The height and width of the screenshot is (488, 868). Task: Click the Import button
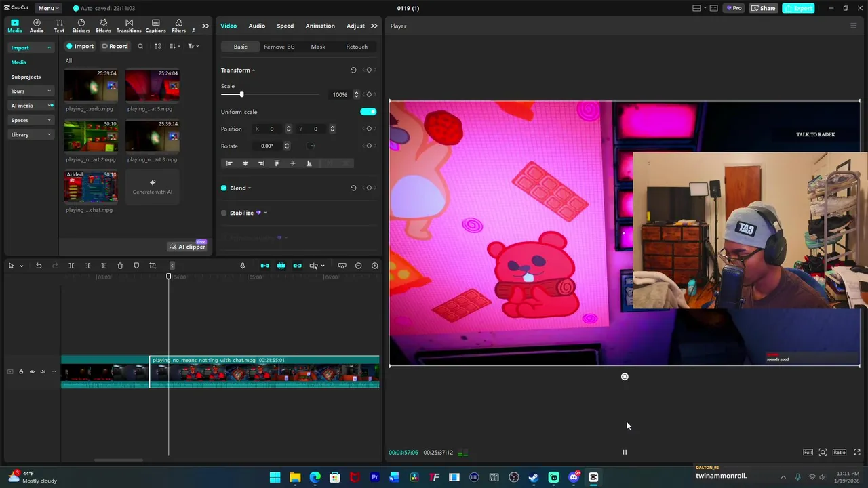click(79, 46)
